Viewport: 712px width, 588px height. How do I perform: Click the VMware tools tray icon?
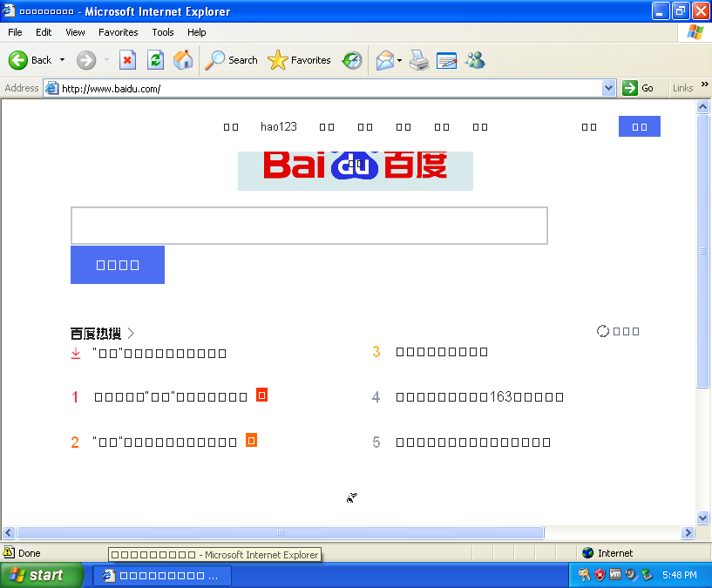pyautogui.click(x=615, y=574)
